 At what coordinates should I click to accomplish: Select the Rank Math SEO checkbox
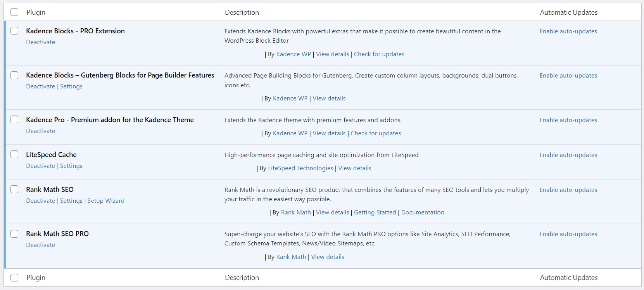pos(14,189)
